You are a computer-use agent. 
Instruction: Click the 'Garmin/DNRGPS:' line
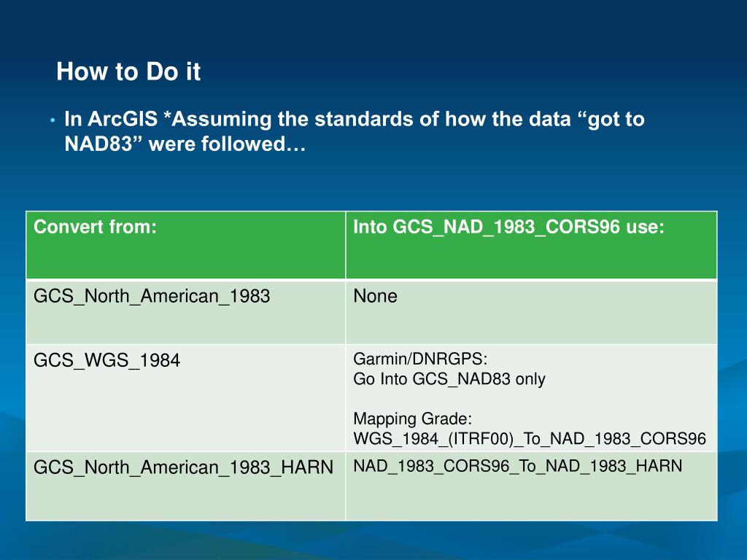click(420, 359)
